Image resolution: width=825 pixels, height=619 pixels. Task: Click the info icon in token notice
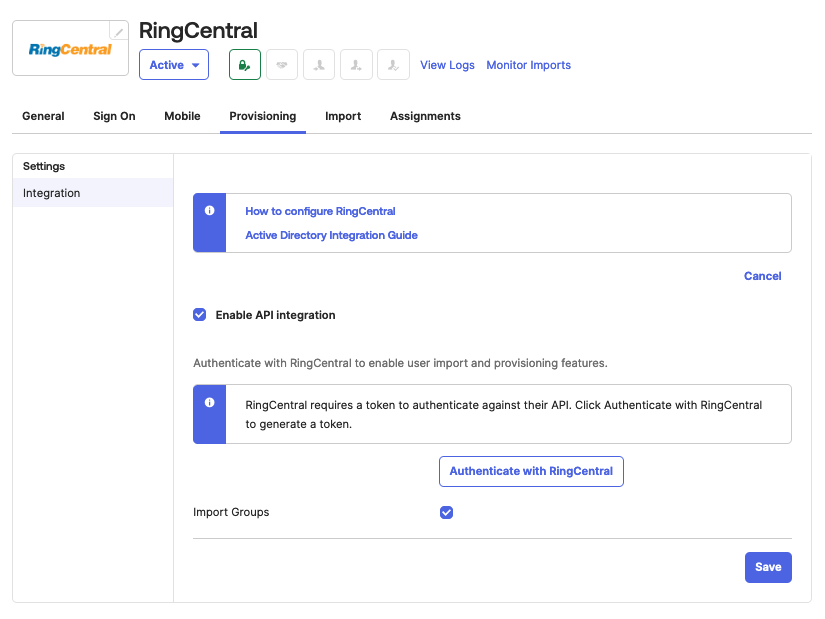pos(210,402)
